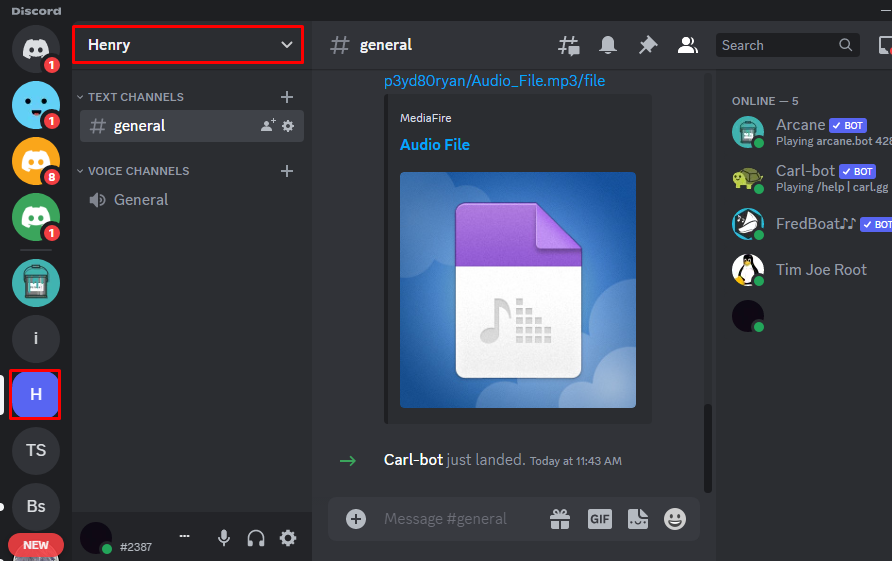Click the ONLINE — 5 header
Screen dimensions: 892x561
point(765,101)
